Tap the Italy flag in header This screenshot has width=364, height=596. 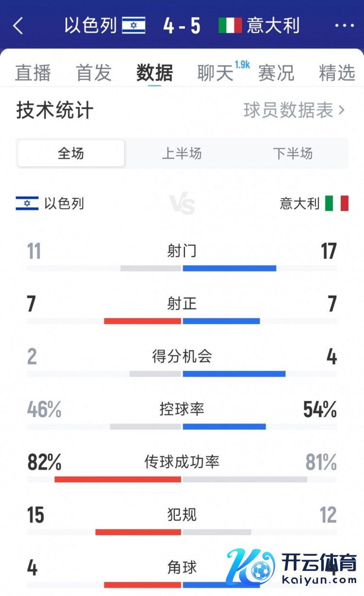(x=230, y=25)
